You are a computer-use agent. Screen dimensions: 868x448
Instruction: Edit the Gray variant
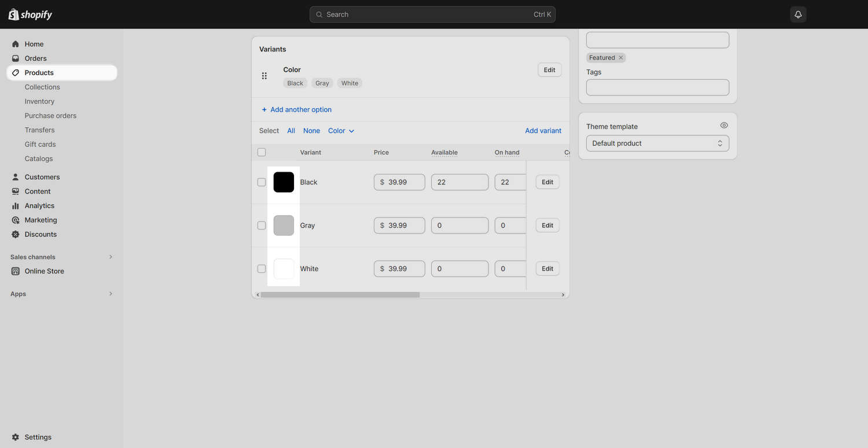[x=547, y=225]
